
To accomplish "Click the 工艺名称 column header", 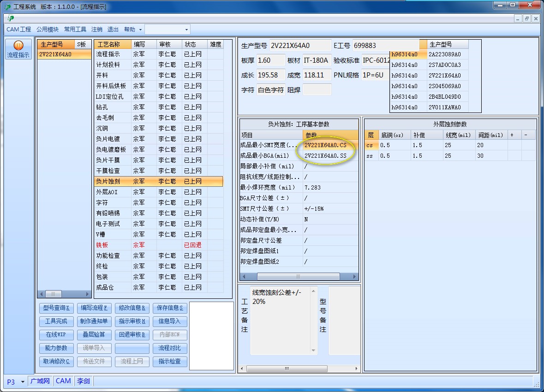I will click(113, 44).
